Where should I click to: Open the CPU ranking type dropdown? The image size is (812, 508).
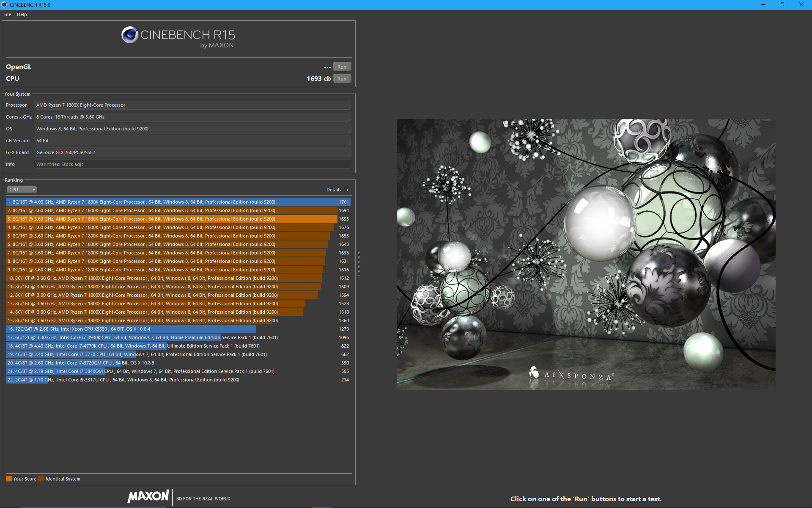click(22, 190)
